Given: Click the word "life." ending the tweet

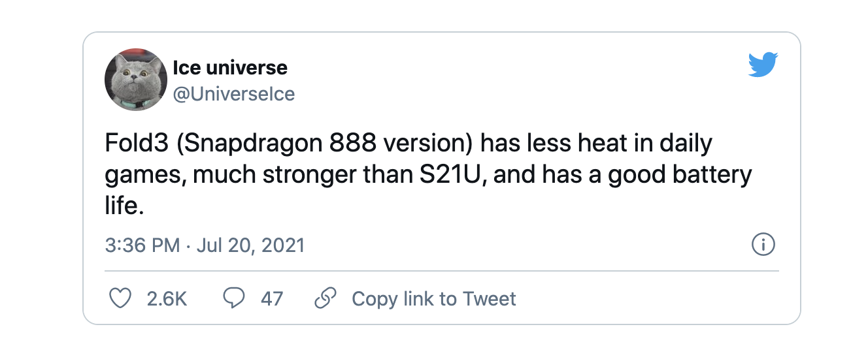Looking at the screenshot, I should pyautogui.click(x=124, y=207).
